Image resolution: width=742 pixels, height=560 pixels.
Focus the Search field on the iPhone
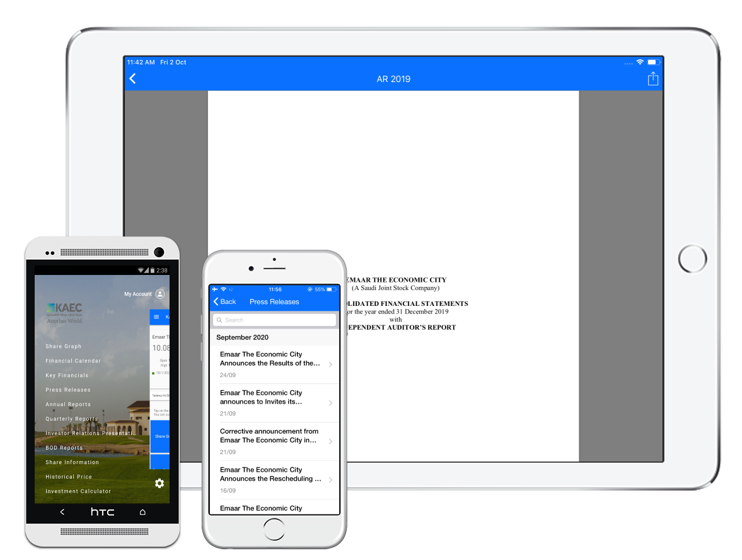(x=274, y=320)
